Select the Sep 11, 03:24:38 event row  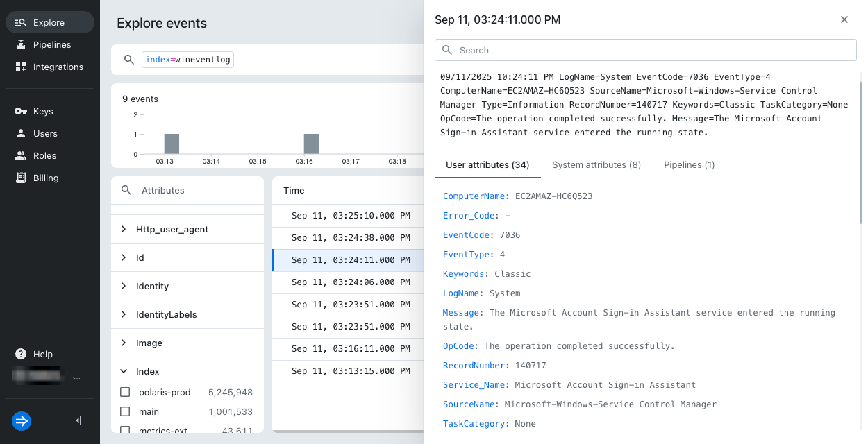pos(350,238)
